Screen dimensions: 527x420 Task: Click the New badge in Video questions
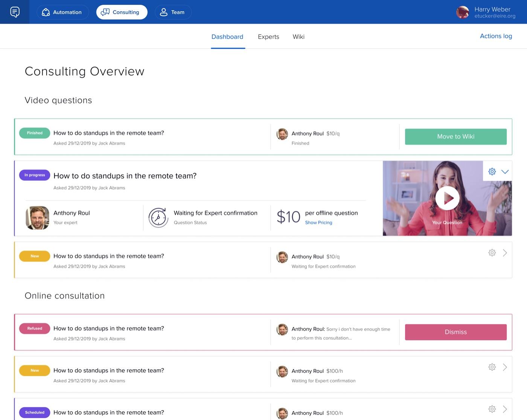point(35,256)
